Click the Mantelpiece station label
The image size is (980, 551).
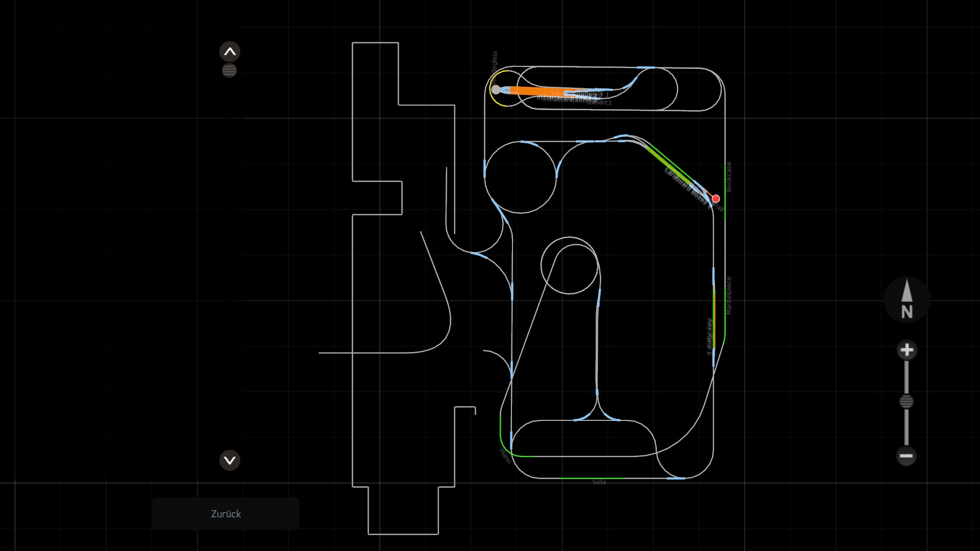[x=729, y=295]
